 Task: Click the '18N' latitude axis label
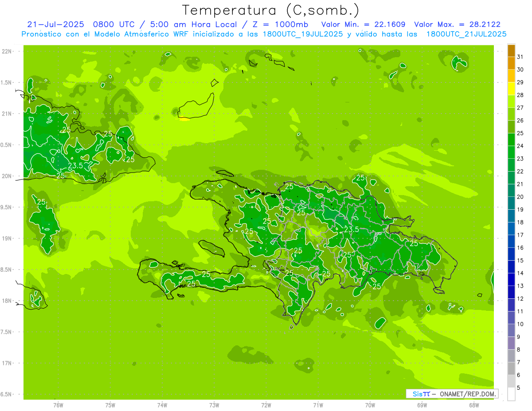7,301
